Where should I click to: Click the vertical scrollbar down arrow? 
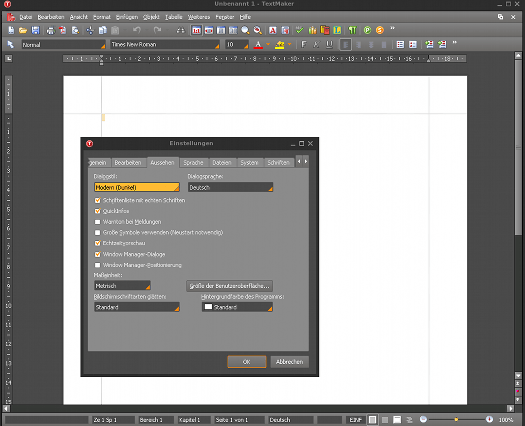(518, 376)
